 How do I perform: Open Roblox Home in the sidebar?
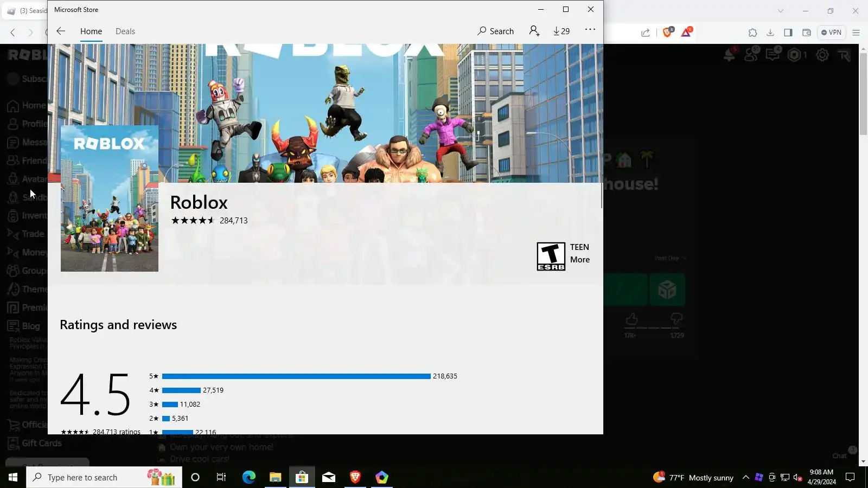pos(26,106)
